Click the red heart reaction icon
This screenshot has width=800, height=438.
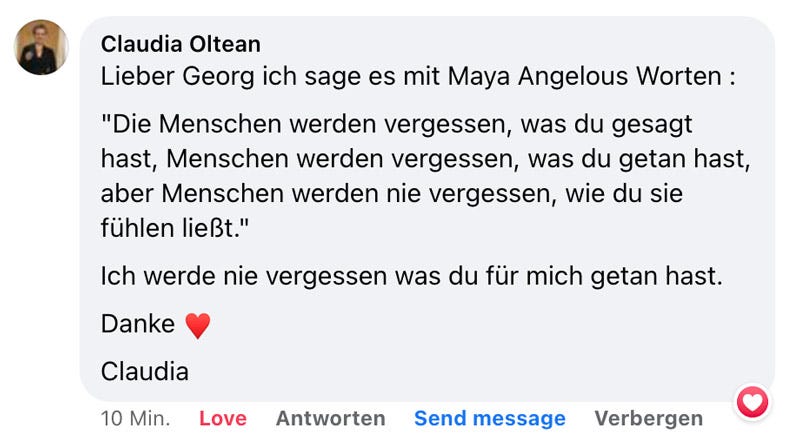(x=752, y=402)
